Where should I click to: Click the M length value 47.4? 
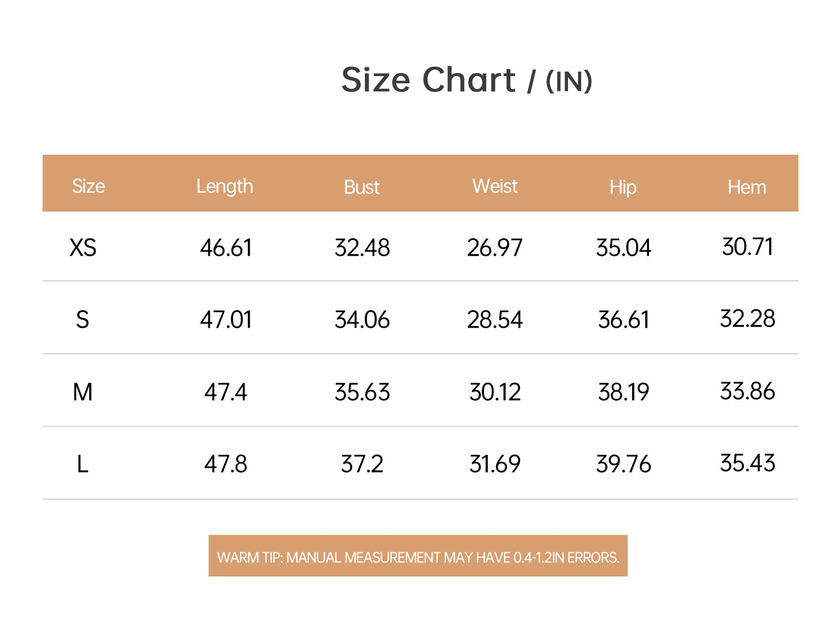click(225, 392)
